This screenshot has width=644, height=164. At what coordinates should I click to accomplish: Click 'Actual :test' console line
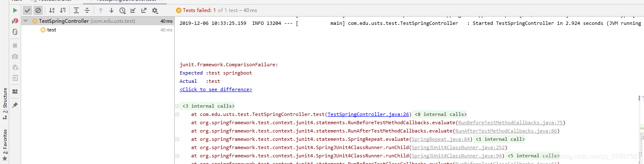[200, 81]
